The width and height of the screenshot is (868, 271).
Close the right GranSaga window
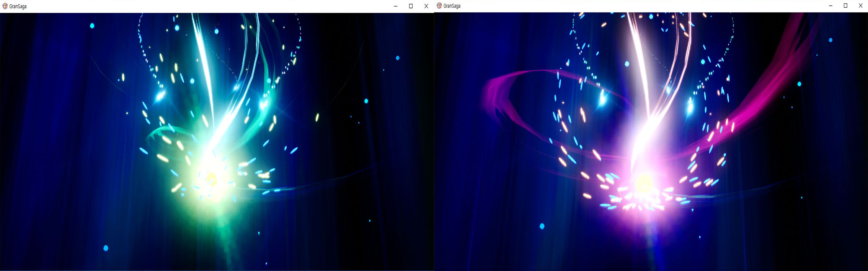tap(860, 6)
